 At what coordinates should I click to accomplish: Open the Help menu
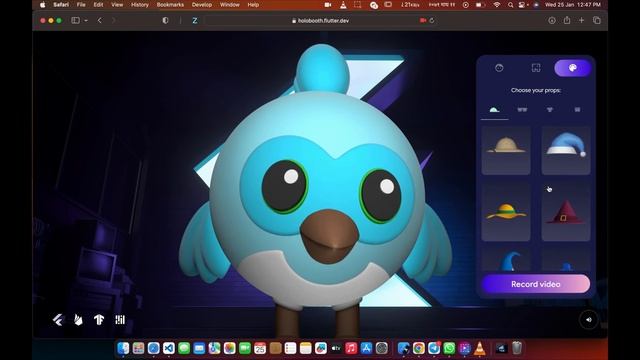tap(253, 5)
